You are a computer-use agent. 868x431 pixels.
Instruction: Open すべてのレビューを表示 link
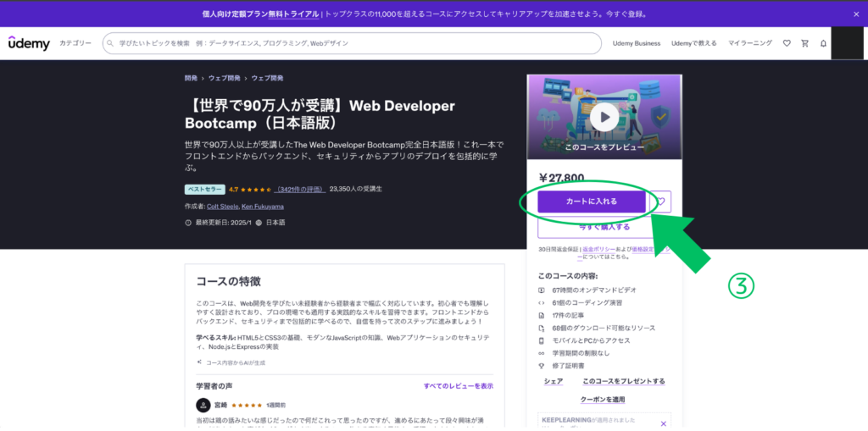459,386
